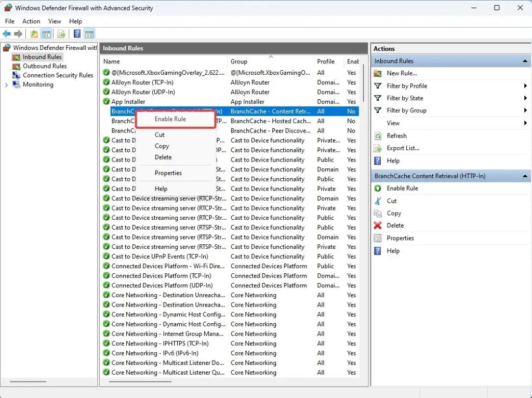Toggle the Show/Hide Action Pane toolbar icon
This screenshot has width=532, height=398.
coord(89,34)
